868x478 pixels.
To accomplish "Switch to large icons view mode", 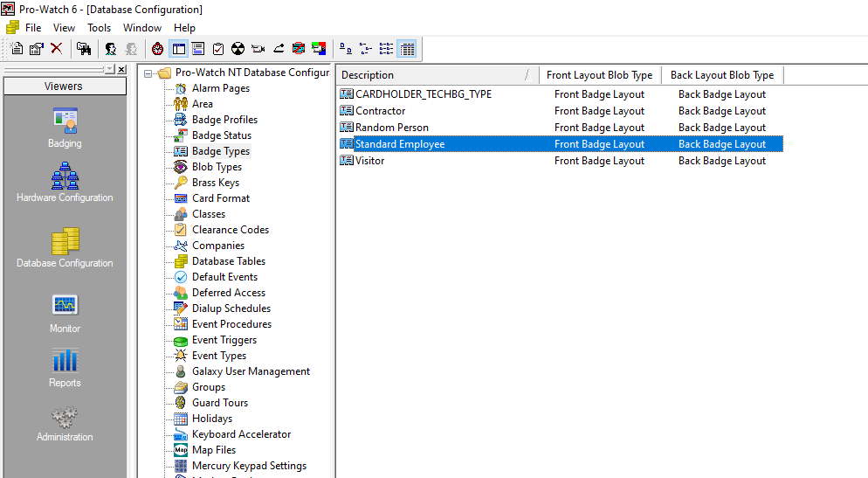I will point(346,49).
